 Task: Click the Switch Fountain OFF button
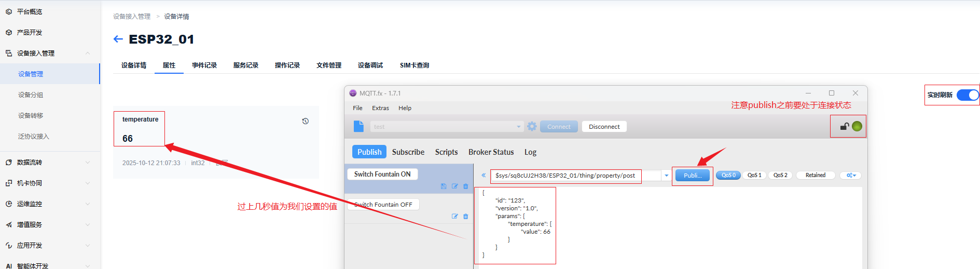point(383,205)
